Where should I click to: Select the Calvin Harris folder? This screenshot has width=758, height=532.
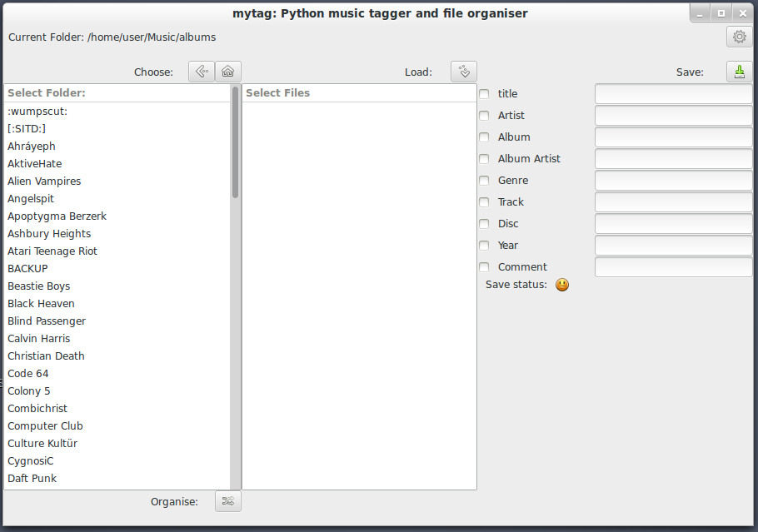point(117,339)
